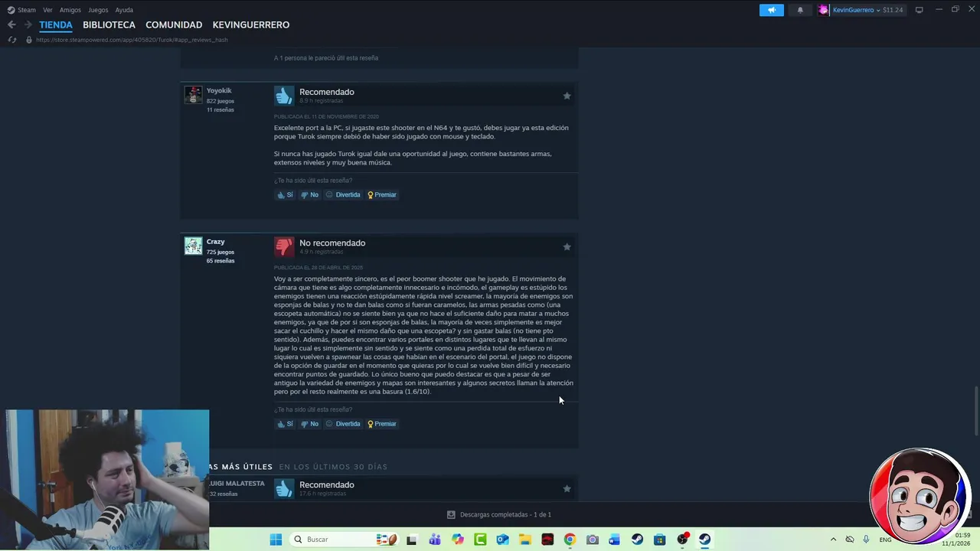Screen dimensions: 980x551
Task: Mark Crazy's review as Divertida
Action: coord(343,423)
